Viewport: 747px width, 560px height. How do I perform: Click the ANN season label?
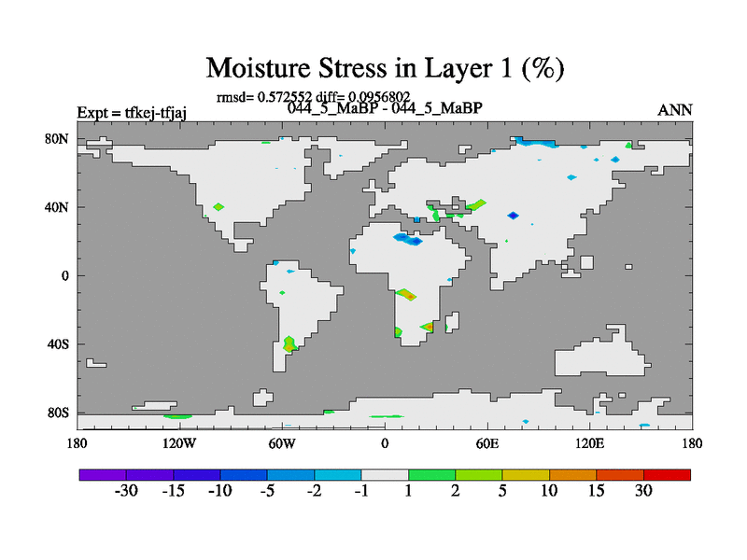pos(674,110)
